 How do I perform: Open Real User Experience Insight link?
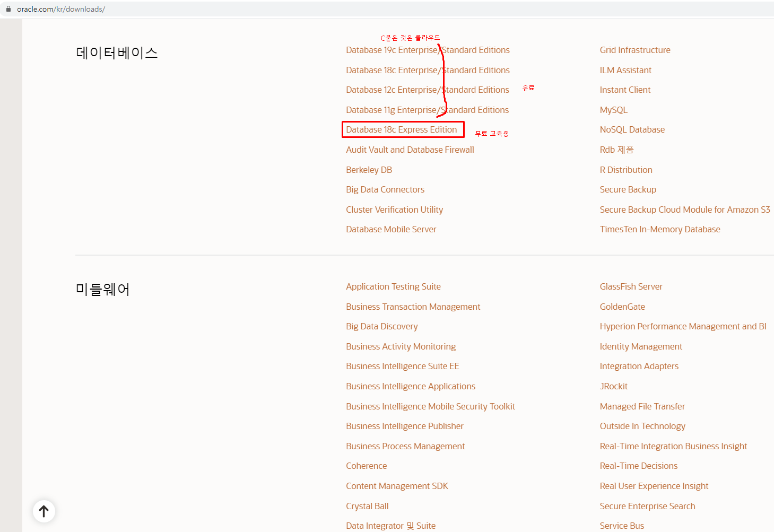click(x=654, y=486)
